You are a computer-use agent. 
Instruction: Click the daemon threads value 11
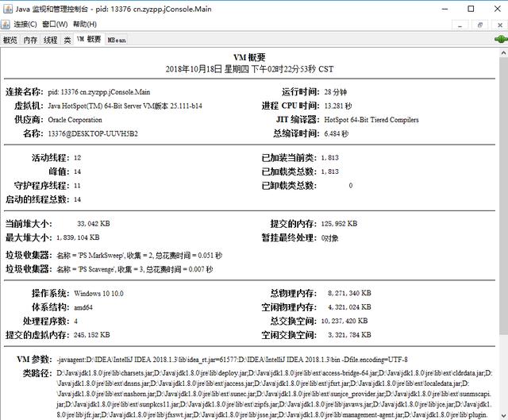77,186
